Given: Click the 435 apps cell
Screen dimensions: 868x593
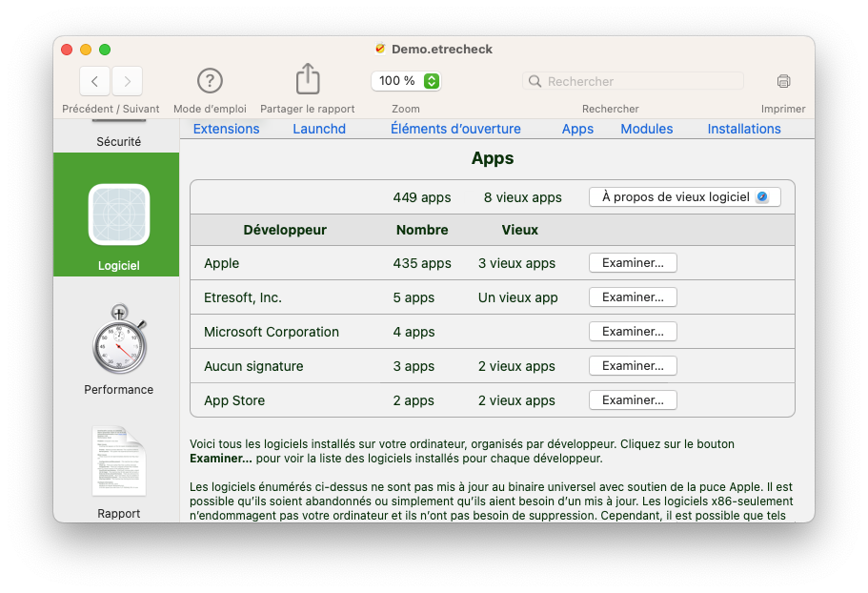Looking at the screenshot, I should tap(422, 263).
